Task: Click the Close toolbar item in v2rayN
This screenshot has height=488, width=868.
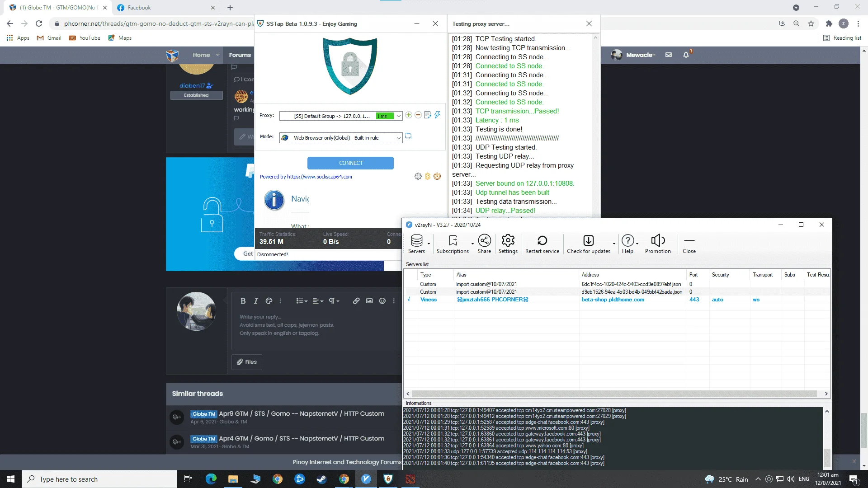Action: click(689, 244)
